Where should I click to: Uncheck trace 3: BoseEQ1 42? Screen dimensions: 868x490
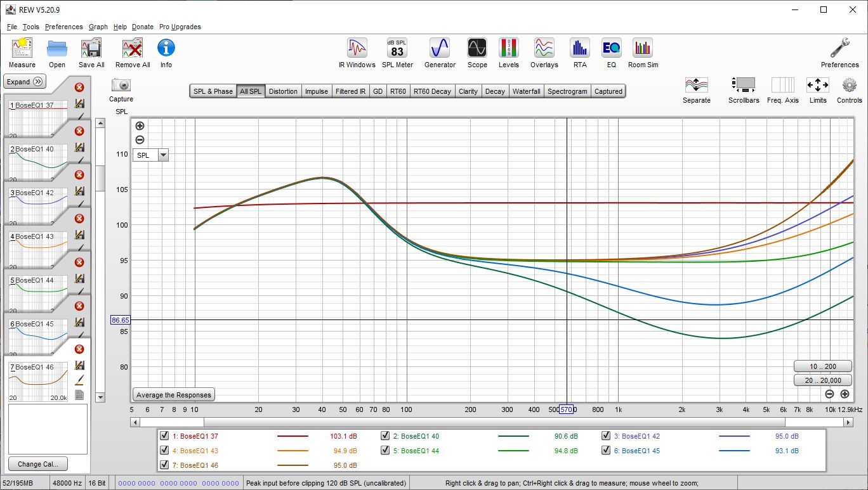[x=606, y=436]
